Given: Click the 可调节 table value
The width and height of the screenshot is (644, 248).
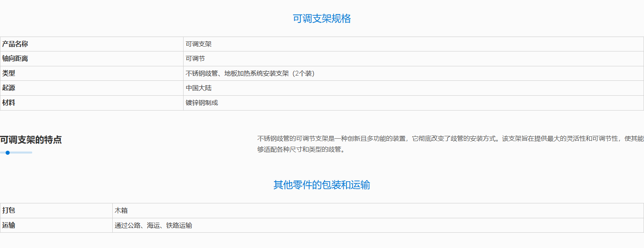Looking at the screenshot, I should [195, 59].
